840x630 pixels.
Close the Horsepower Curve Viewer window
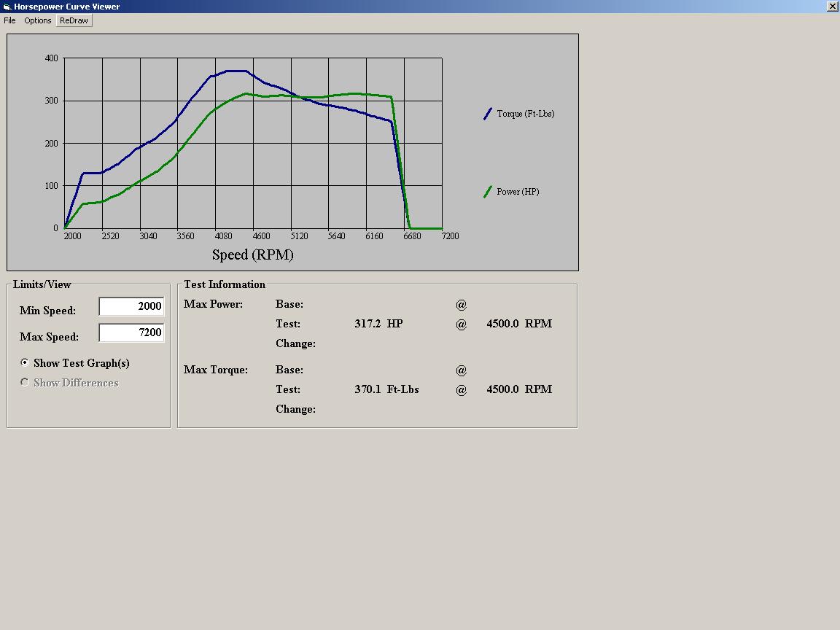coord(833,7)
